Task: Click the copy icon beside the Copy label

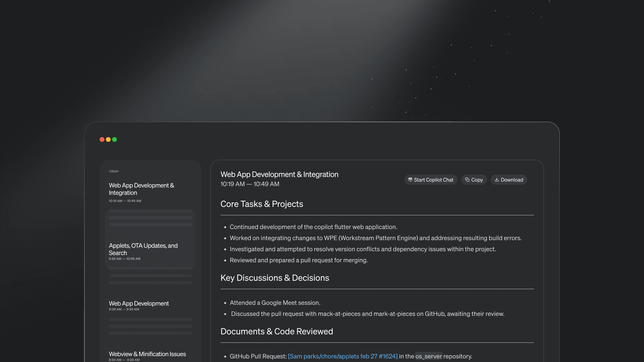Action: point(467,180)
